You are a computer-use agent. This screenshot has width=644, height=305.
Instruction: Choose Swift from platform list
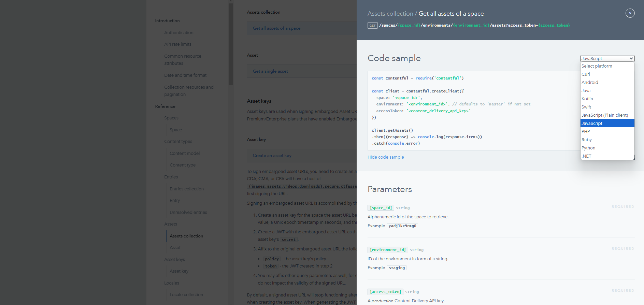tap(607, 107)
